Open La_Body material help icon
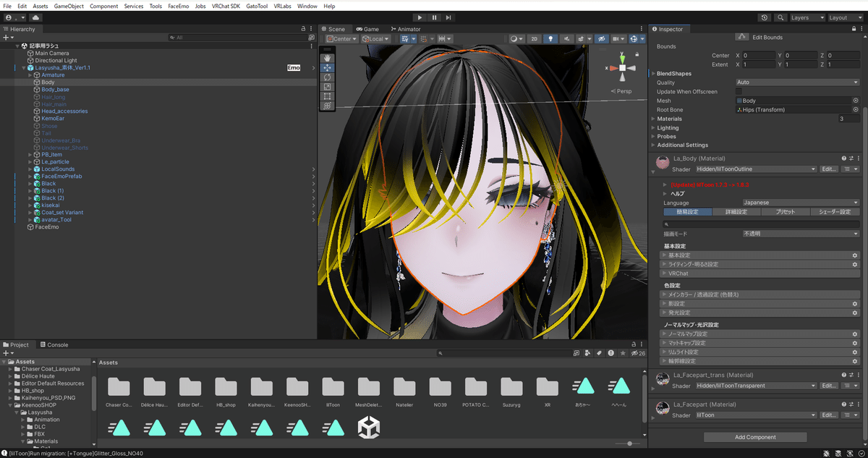Viewport: 868px width, 458px height. pos(843,158)
